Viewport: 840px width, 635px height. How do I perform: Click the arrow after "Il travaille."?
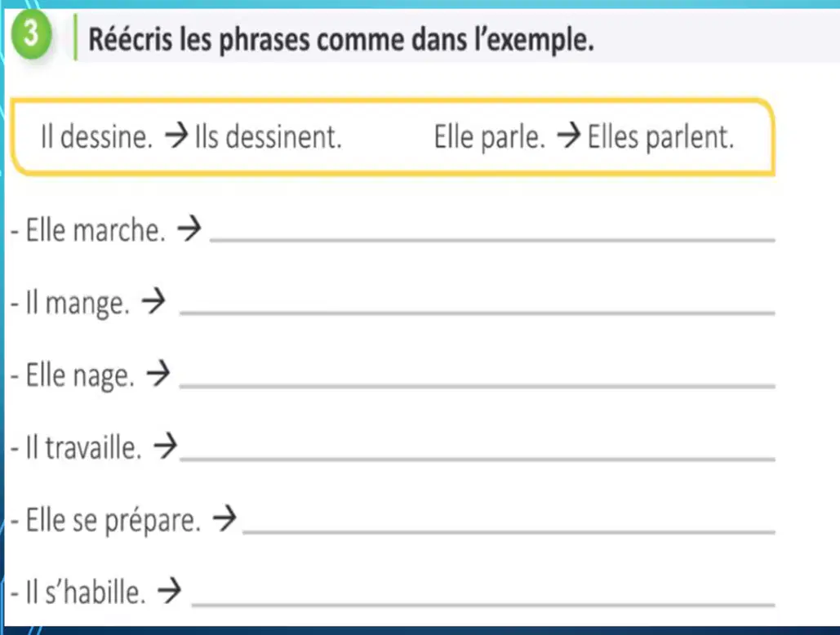166,446
